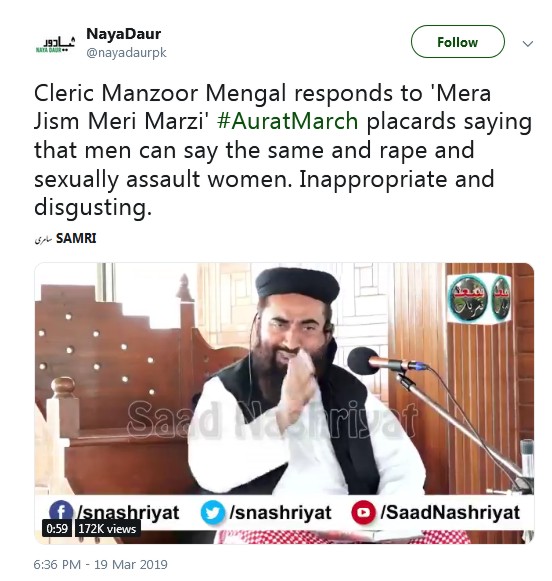Click the SAMRI source label
Screen dimensions: 552x581
(76, 238)
